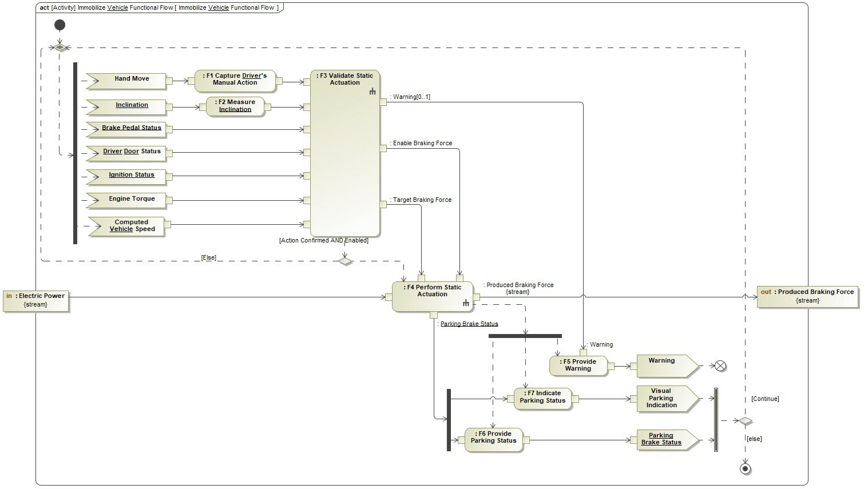Select the Produced Braking Force output parameter

click(x=807, y=296)
